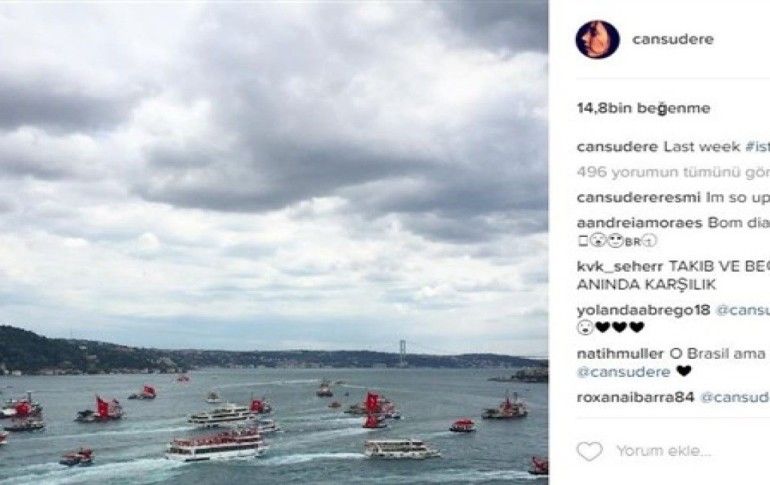Open aandreiamoraes commenter profile
Image resolution: width=770 pixels, height=485 pixels.
pyautogui.click(x=640, y=223)
